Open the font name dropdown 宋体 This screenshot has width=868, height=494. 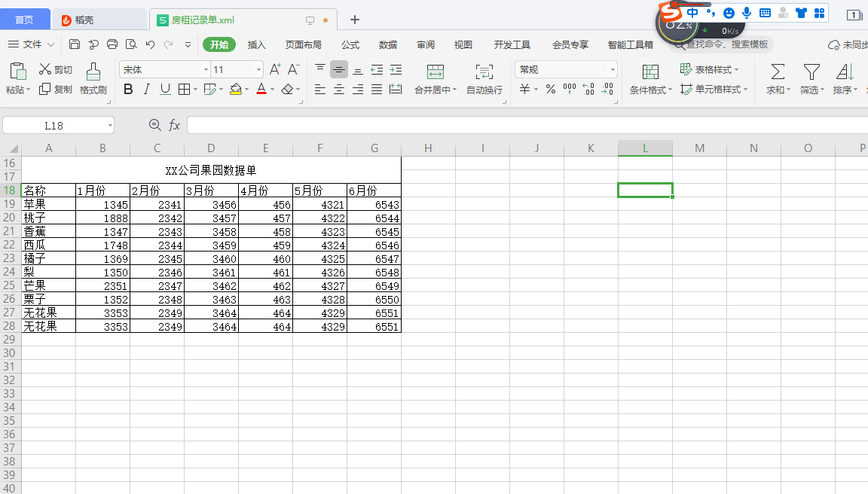[206, 70]
